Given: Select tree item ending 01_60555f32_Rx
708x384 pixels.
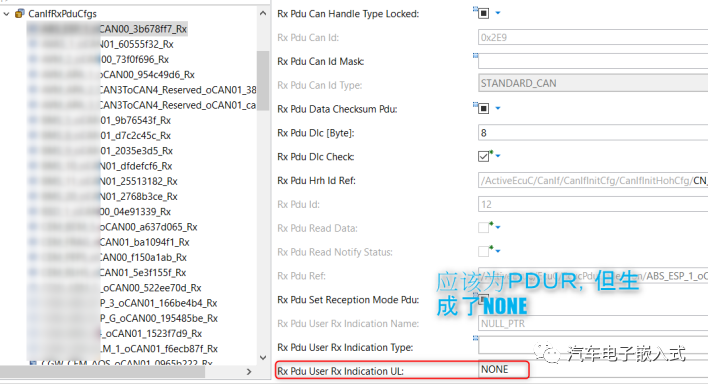Looking at the screenshot, I should pos(100,44).
